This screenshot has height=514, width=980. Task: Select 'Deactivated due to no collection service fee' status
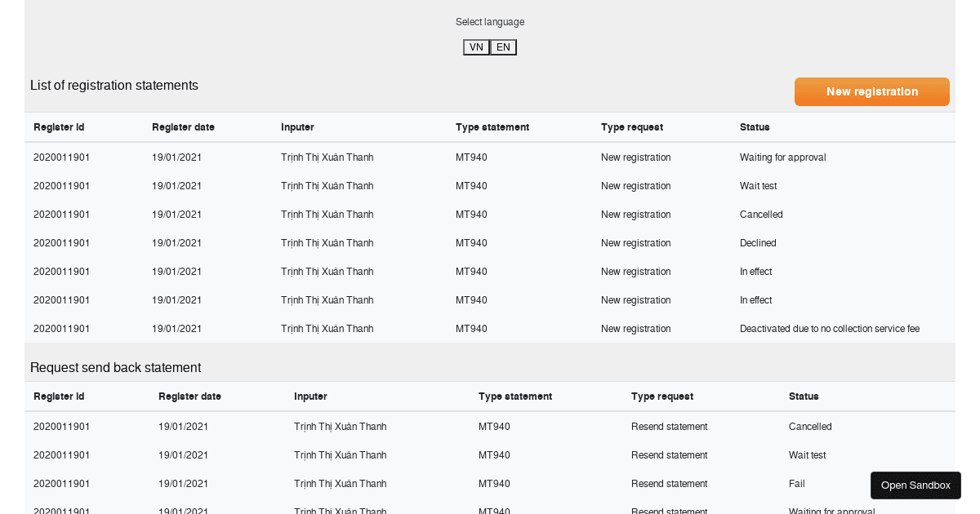point(830,329)
